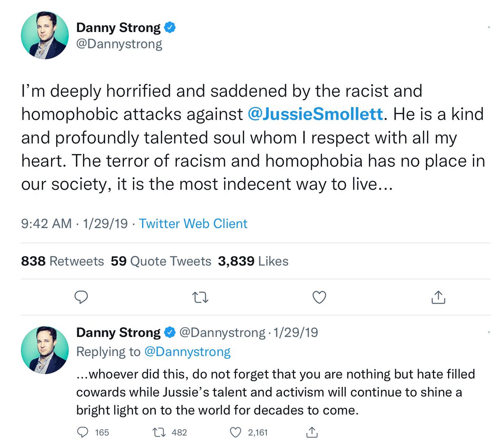Image resolution: width=491 pixels, height=448 pixels.
Task: Click the share icon on reply tweet
Action: (311, 432)
